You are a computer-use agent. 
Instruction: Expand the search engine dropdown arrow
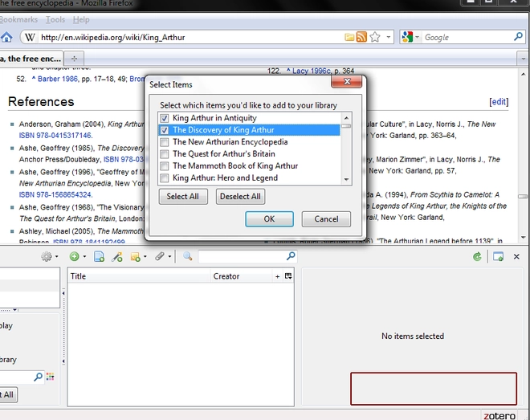click(x=417, y=37)
